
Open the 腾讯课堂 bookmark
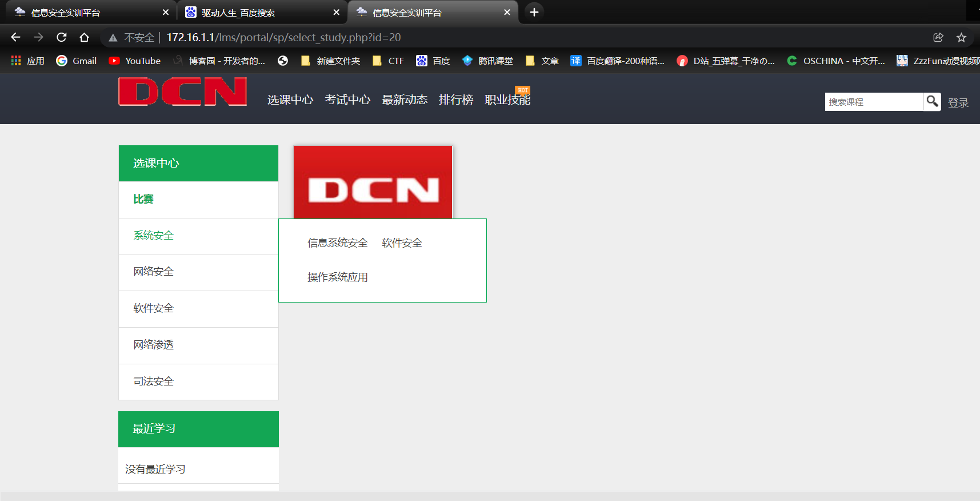[x=487, y=61]
